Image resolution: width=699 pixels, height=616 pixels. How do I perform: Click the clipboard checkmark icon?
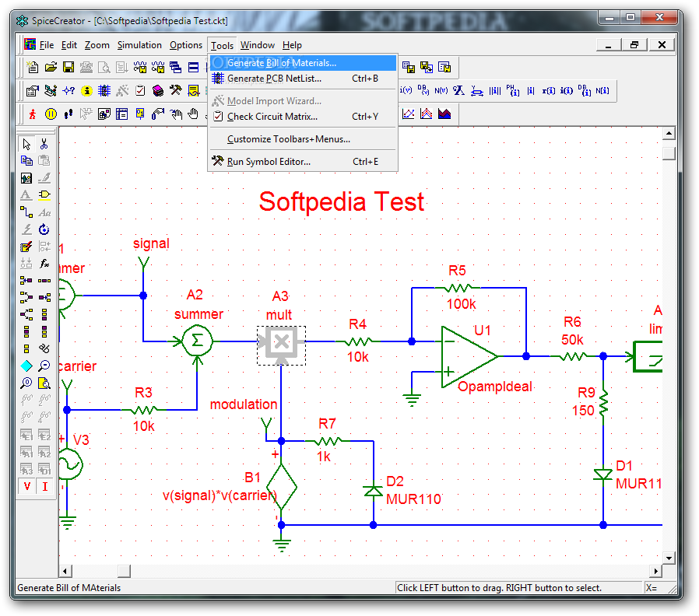pos(140,91)
